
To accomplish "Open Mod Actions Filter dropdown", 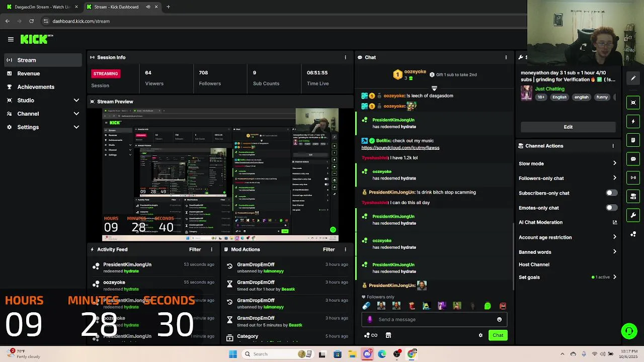I will click(x=329, y=249).
